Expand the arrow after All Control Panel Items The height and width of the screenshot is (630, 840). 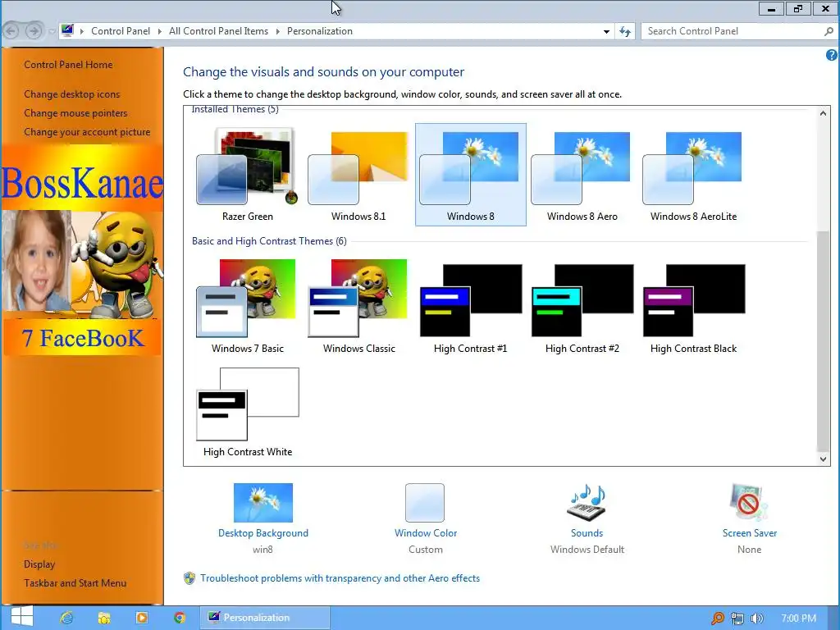click(x=277, y=31)
